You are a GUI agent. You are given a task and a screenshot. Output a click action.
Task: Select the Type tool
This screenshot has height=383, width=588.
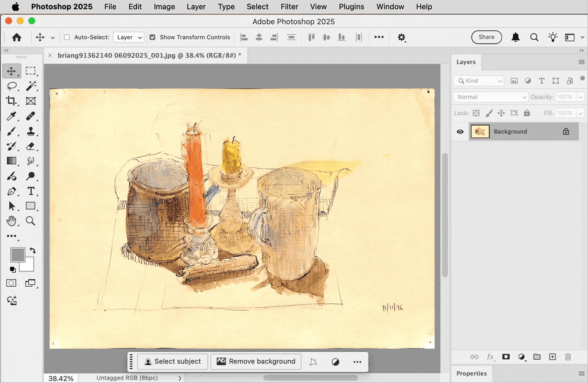click(31, 191)
